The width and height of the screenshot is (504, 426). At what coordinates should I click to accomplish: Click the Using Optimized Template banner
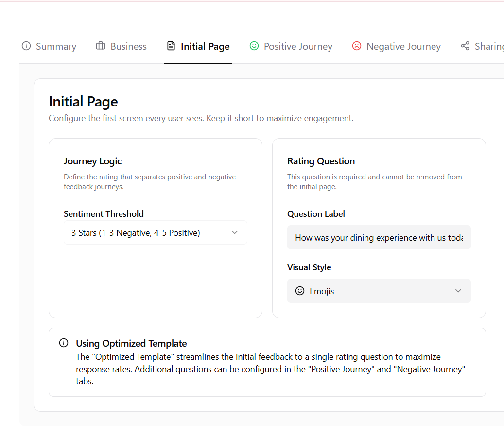pos(267,362)
